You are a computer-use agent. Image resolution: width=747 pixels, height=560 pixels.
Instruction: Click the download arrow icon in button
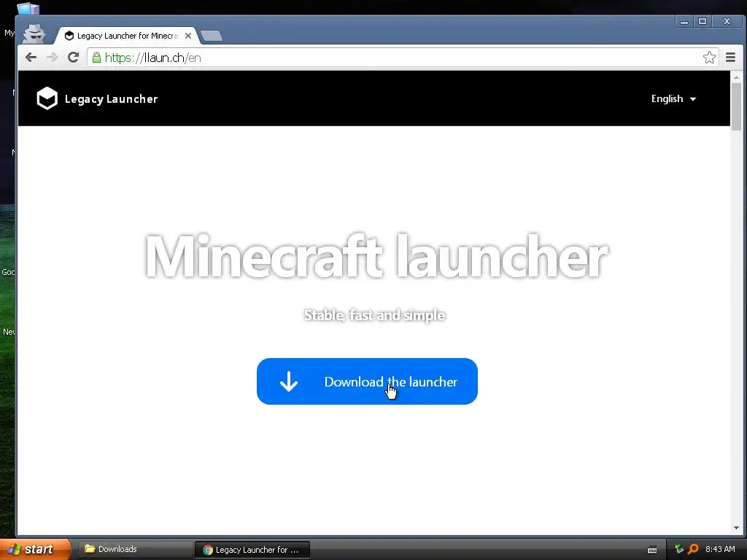click(289, 381)
